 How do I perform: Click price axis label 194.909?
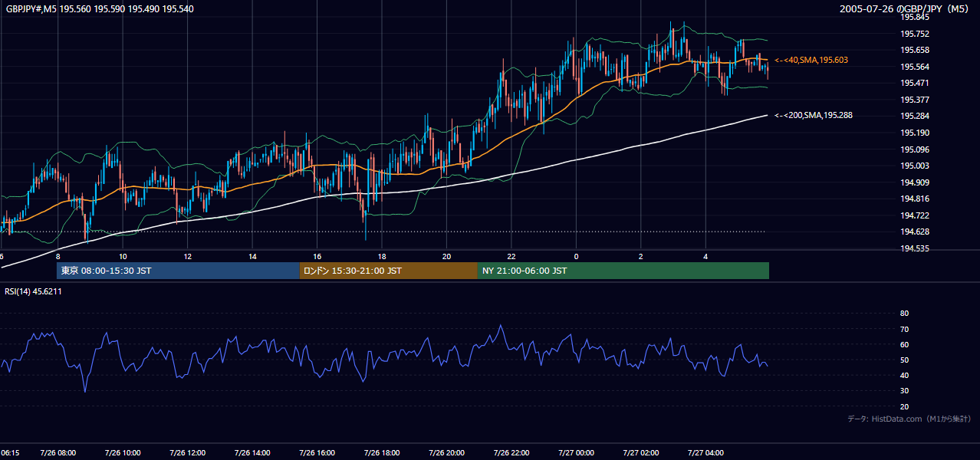[914, 182]
